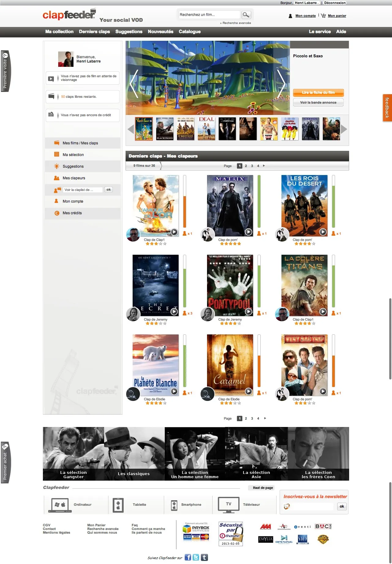Click the TV Téléviseur icon
The width and height of the screenshot is (392, 564).
pyautogui.click(x=228, y=505)
